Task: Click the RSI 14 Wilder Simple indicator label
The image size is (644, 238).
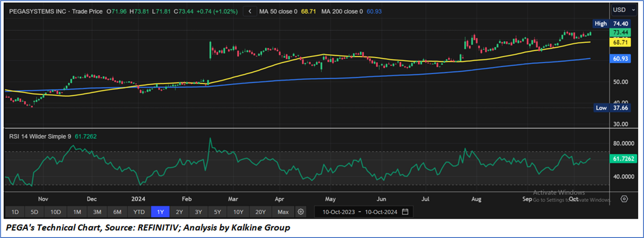Action: click(40, 136)
